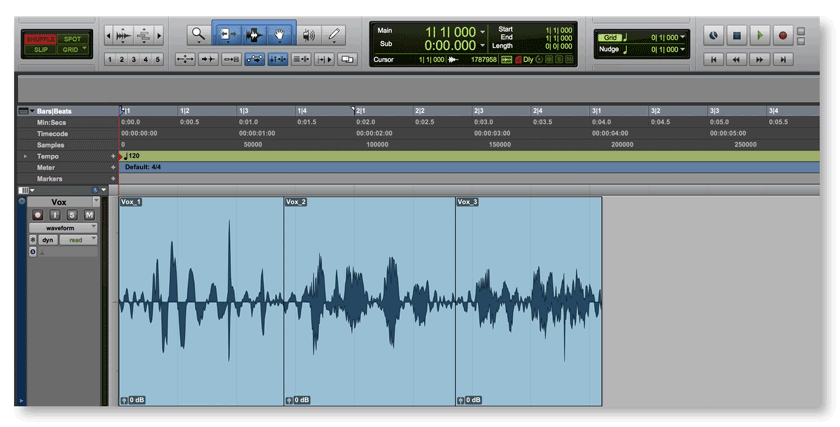
Task: Add a meter change with plus button
Action: coord(113,168)
